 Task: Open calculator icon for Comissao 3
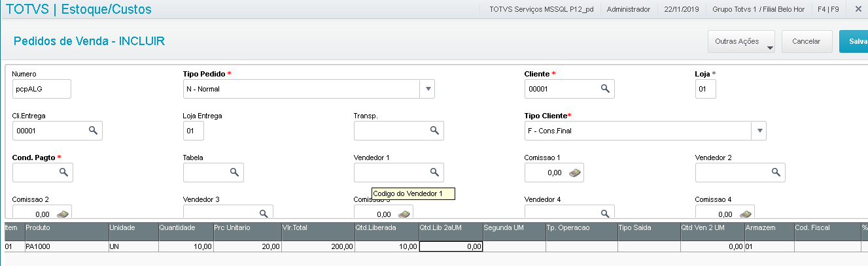coord(404,214)
